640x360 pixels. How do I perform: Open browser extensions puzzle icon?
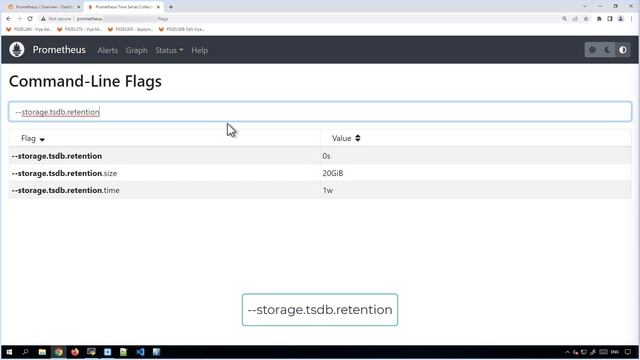pyautogui.click(x=599, y=19)
